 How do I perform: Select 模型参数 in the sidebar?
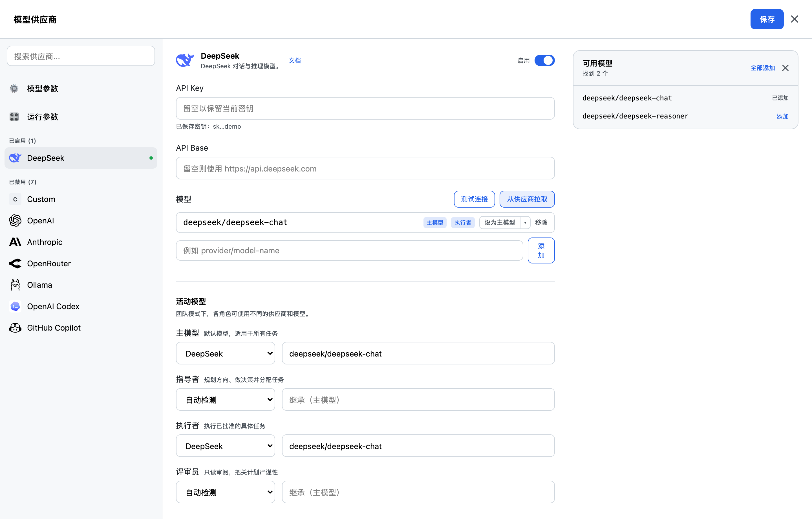(x=81, y=88)
